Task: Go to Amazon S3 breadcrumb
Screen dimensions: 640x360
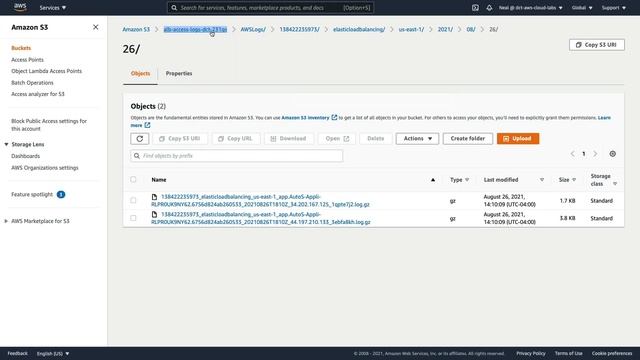Action: (136, 29)
